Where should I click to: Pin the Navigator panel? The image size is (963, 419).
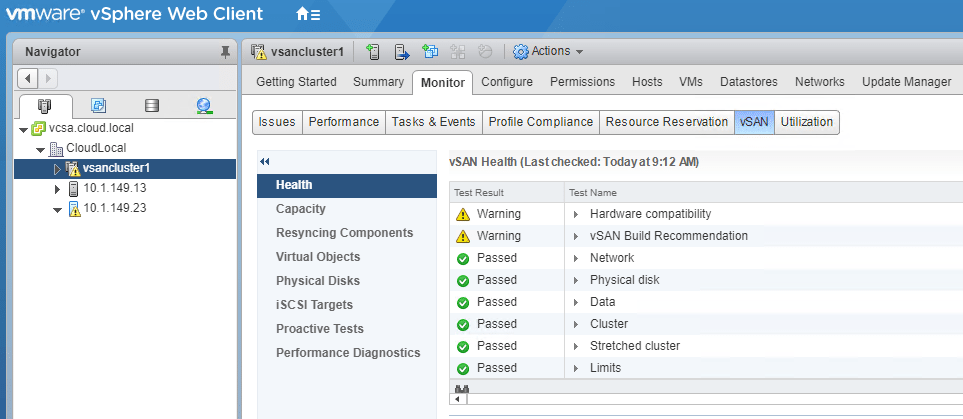tap(224, 52)
